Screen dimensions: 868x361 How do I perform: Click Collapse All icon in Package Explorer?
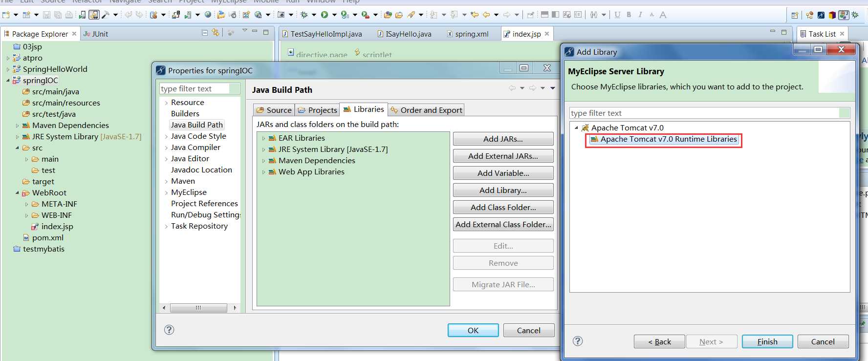205,33
